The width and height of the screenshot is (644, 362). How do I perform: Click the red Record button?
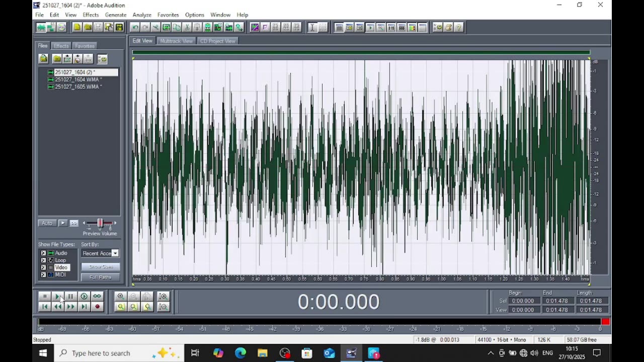(97, 307)
